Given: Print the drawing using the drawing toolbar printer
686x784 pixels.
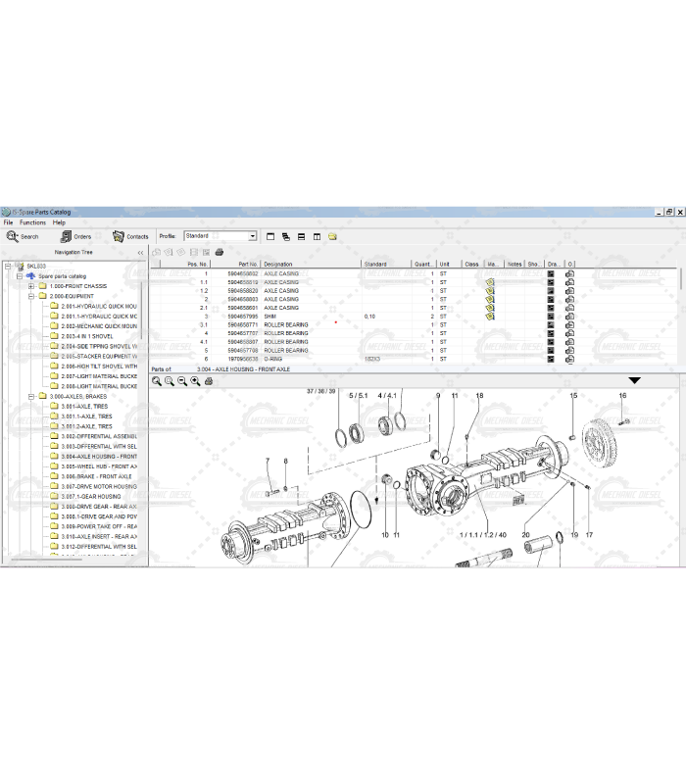Looking at the screenshot, I should point(208,381).
